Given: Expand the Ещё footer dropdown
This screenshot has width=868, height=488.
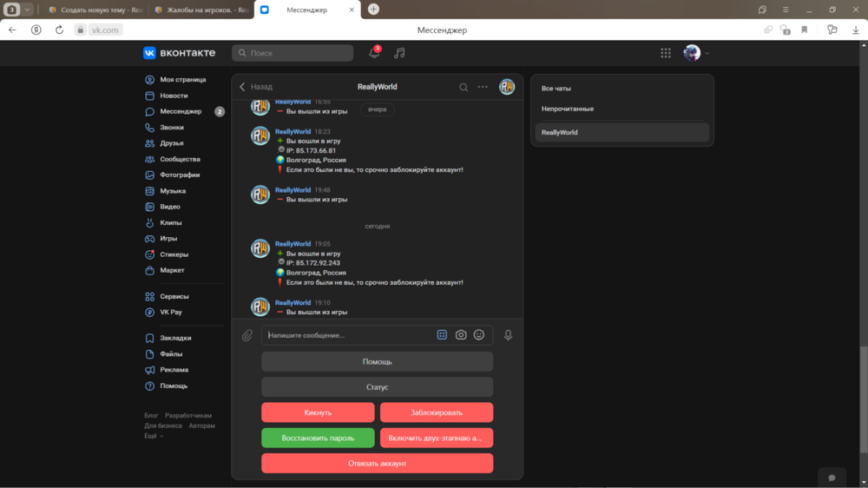Looking at the screenshot, I should point(154,436).
